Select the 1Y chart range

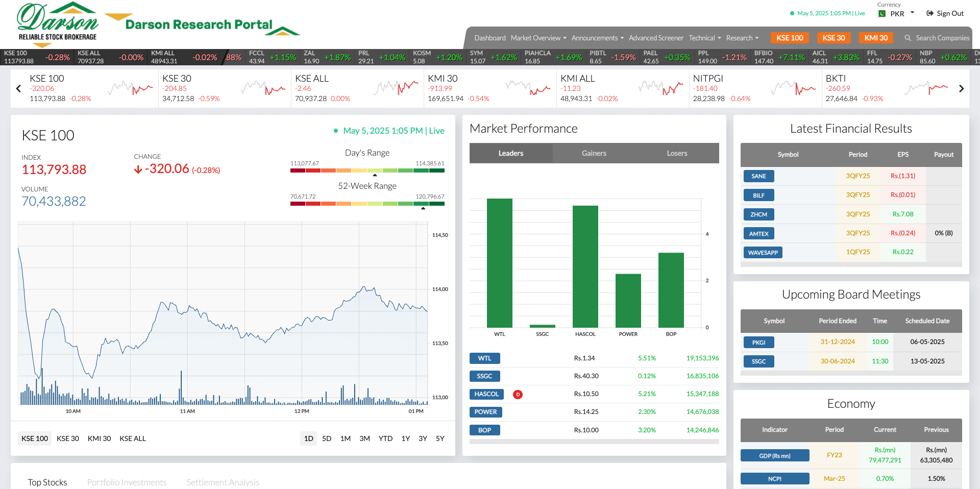pyautogui.click(x=406, y=438)
